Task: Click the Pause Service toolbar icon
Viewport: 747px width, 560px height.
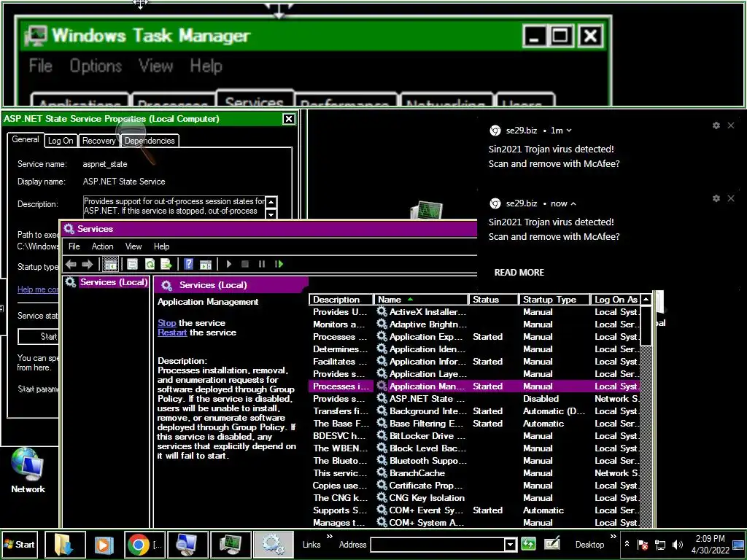Action: coord(262,264)
